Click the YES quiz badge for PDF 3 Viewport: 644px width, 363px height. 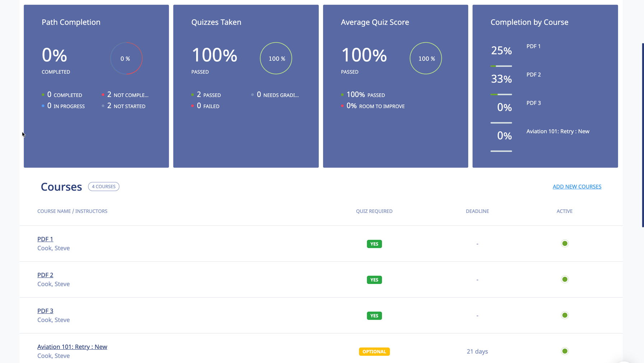pyautogui.click(x=374, y=316)
